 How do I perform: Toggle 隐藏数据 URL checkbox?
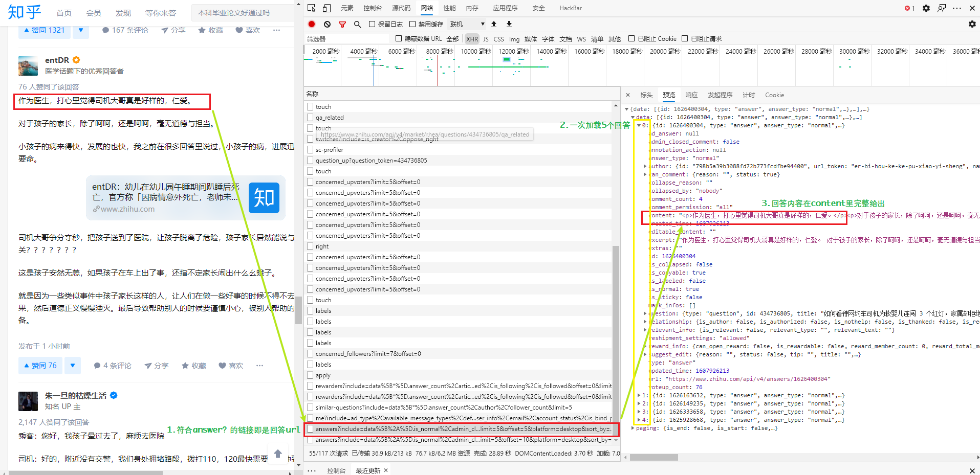(399, 38)
